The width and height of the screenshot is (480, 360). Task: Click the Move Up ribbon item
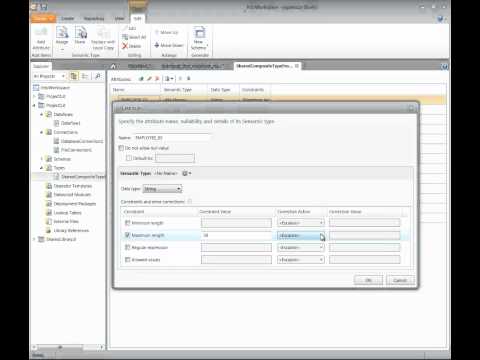point(167,32)
